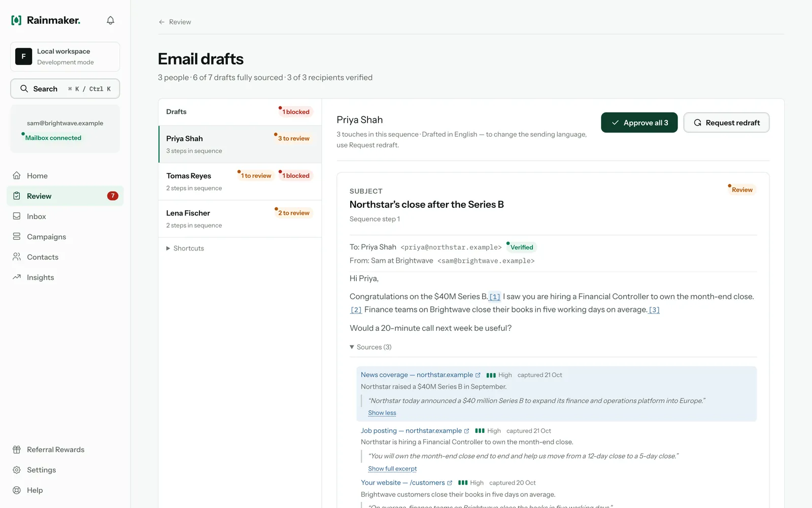Open the Help page
The height and width of the screenshot is (508, 812).
click(x=65, y=490)
